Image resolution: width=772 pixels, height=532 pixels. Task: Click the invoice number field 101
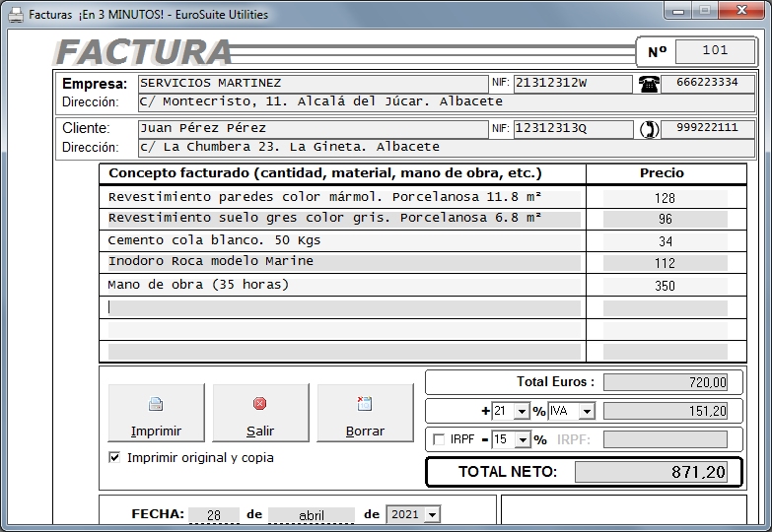[x=715, y=50]
